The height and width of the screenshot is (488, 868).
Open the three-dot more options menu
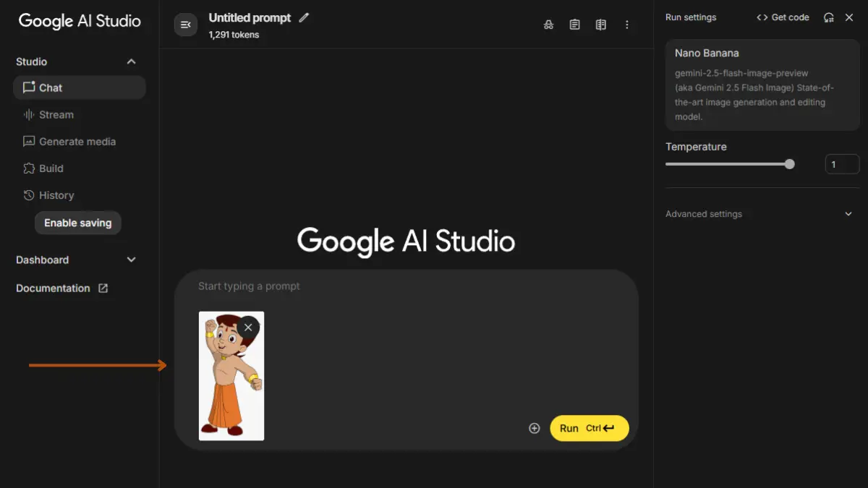click(626, 25)
